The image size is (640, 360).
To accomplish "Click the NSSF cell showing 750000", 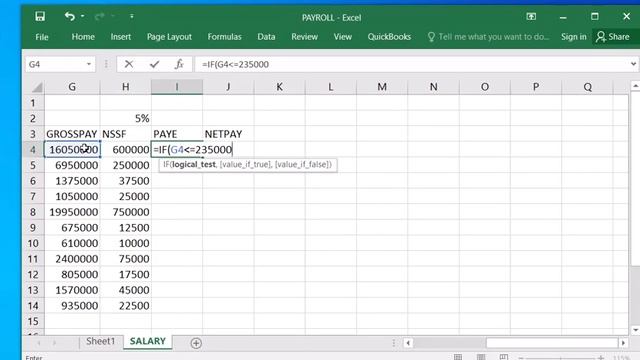I will pos(126,212).
